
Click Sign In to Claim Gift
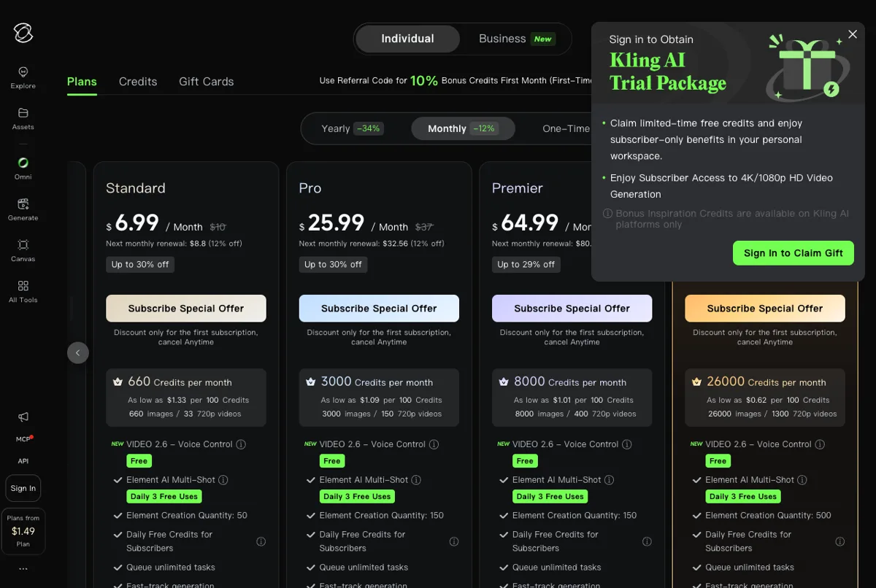[x=794, y=253]
